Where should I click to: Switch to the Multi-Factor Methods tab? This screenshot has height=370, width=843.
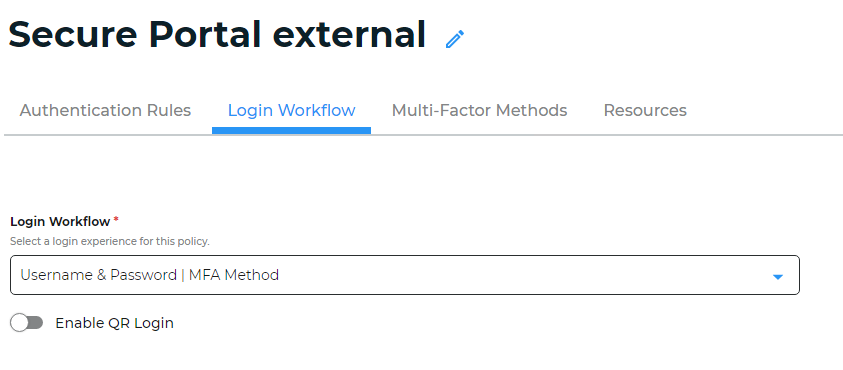click(x=480, y=110)
